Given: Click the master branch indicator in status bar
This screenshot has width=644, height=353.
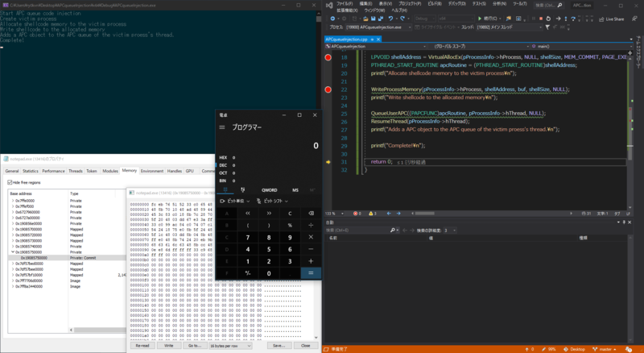Looking at the screenshot, I should point(605,349).
